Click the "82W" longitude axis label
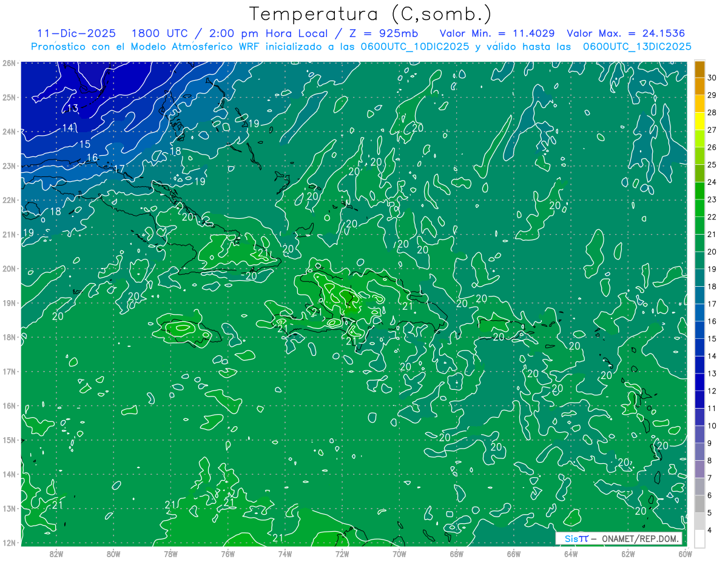 click(56, 554)
